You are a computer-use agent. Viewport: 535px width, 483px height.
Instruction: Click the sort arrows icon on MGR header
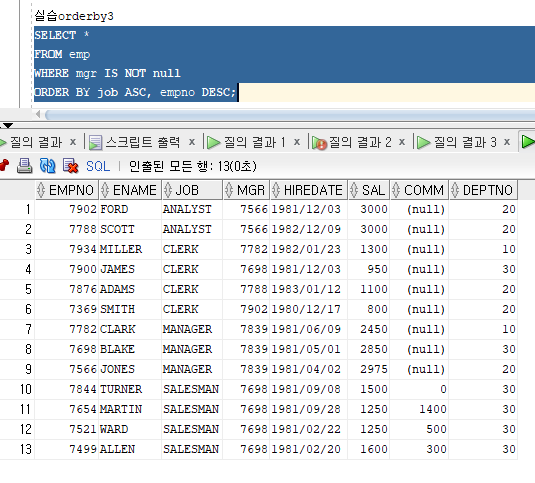click(229, 190)
